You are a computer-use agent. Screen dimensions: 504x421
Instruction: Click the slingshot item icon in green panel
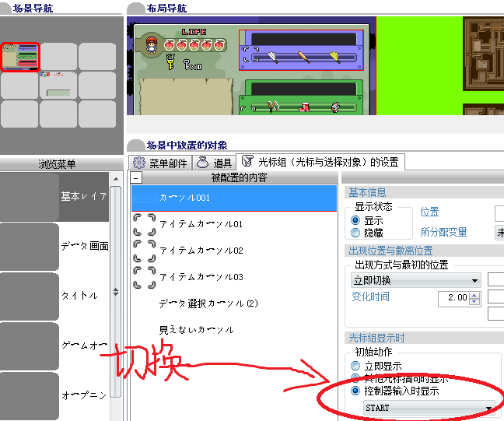[273, 107]
